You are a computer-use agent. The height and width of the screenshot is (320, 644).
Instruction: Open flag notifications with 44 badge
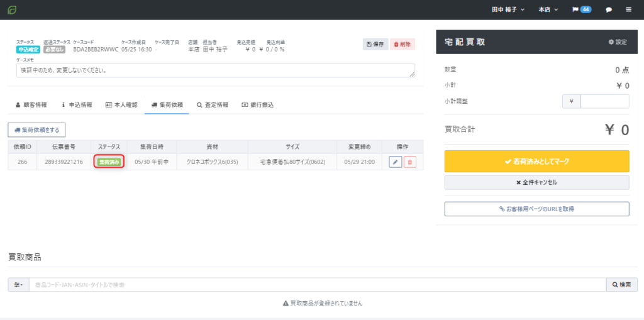point(582,10)
